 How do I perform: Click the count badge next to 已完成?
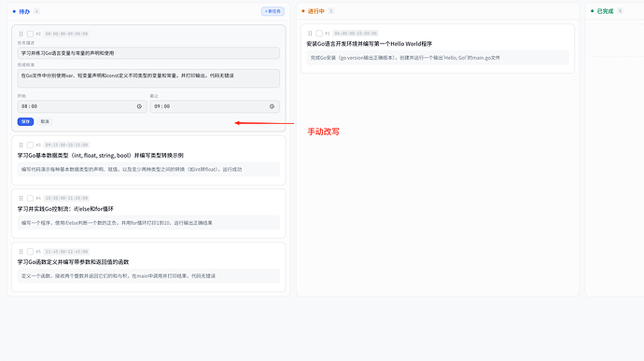tap(620, 11)
